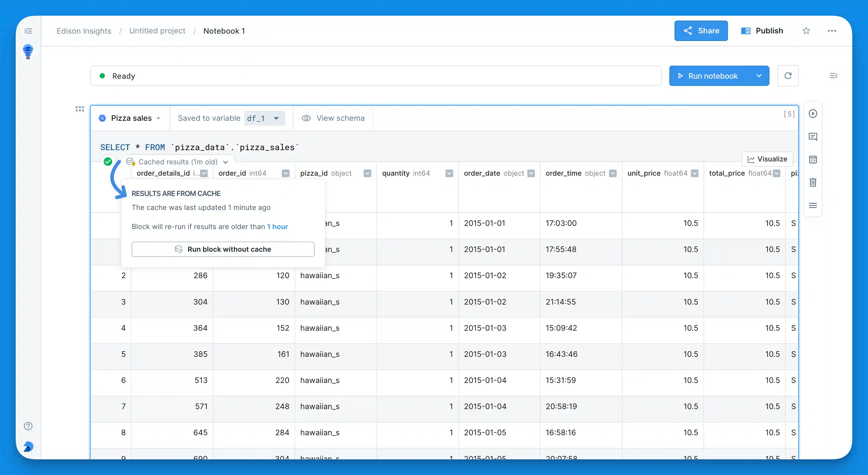Expand the left sidebar navigation icon
868x475 pixels.
(28, 31)
